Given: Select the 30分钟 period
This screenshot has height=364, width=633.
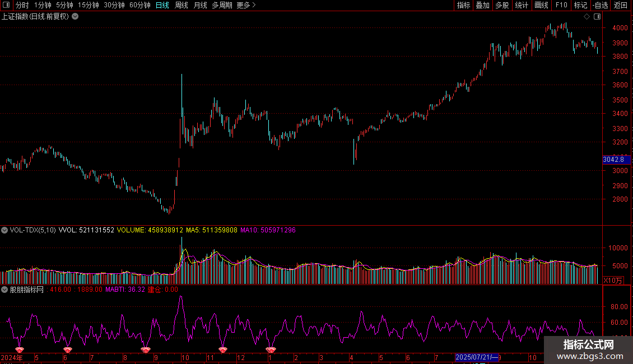Looking at the screenshot, I should (x=114, y=5).
